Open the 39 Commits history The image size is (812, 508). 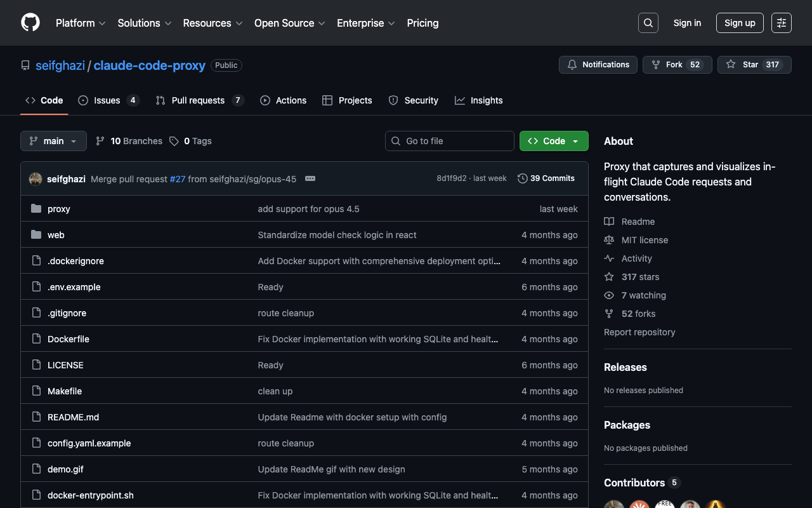pyautogui.click(x=546, y=178)
